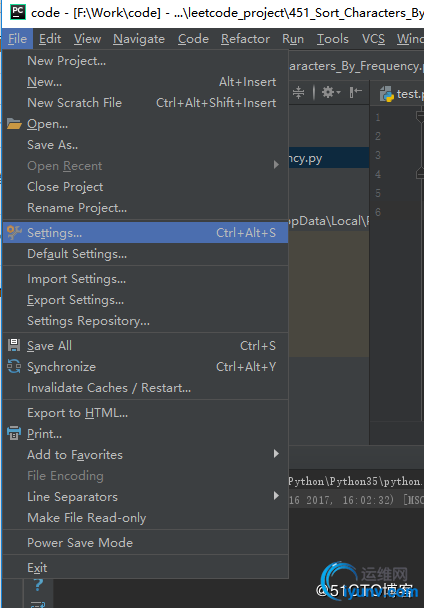424x608 pixels.
Task: Click the collapse-all icon in project toolbar
Action: (298, 92)
